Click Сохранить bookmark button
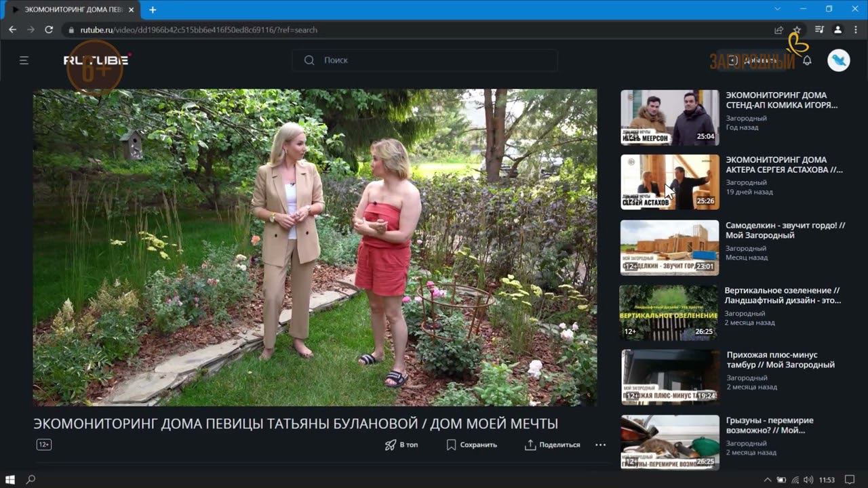This screenshot has height=488, width=868. (472, 445)
